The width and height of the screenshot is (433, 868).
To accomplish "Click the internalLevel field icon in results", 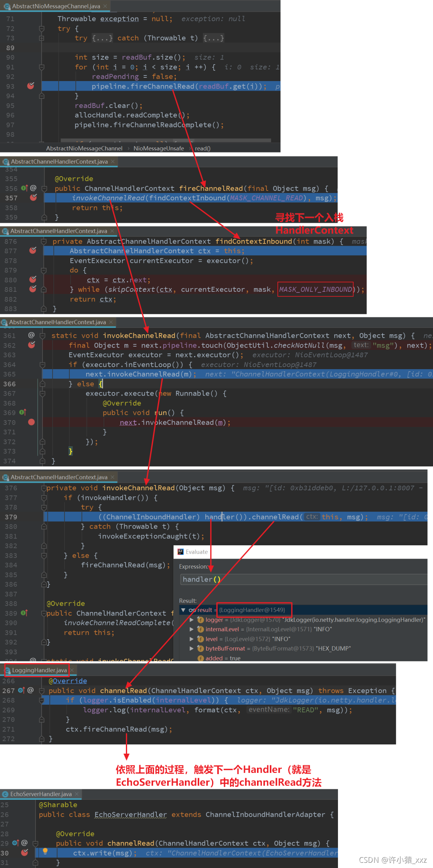I will [x=200, y=629].
